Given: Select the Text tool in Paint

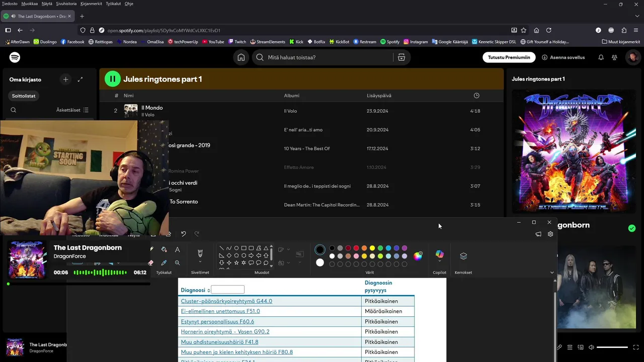Looking at the screenshot, I should pyautogui.click(x=177, y=249).
